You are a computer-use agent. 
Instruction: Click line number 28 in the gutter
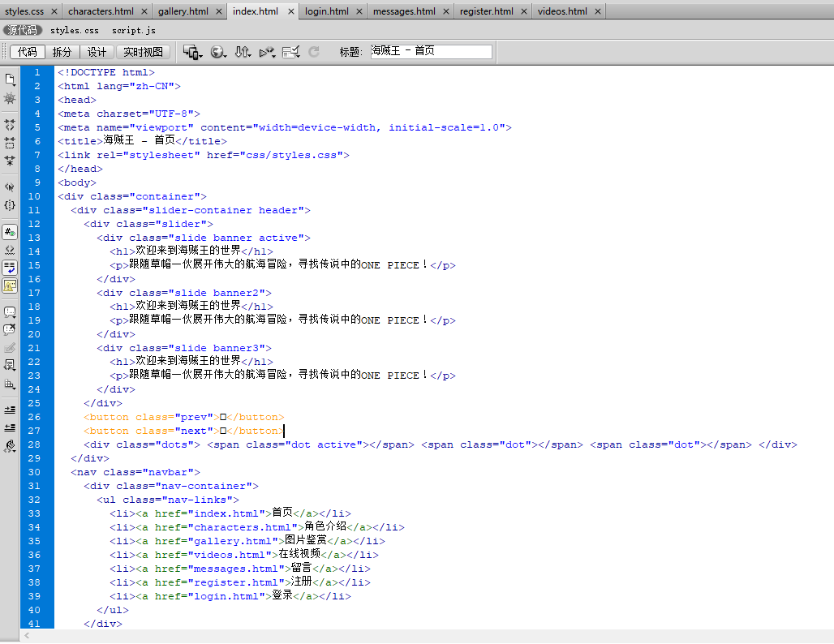34,444
